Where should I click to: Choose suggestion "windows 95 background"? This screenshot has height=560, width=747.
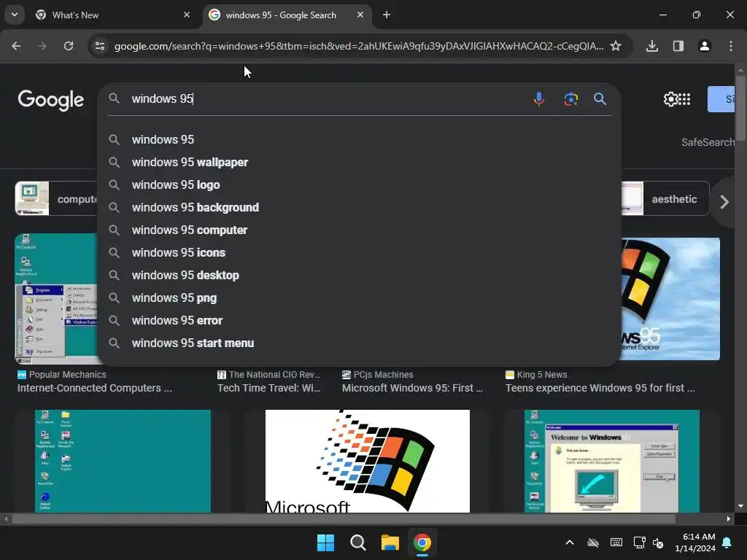point(359,208)
